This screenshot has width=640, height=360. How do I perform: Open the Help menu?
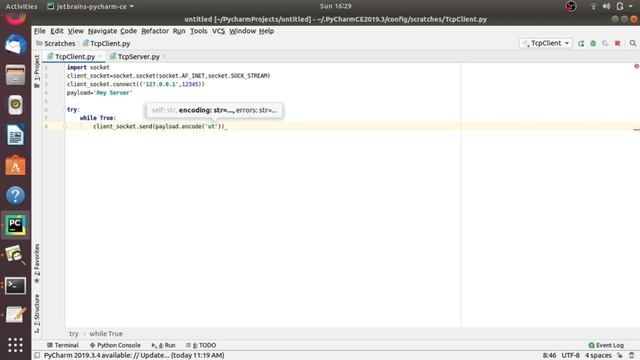[x=266, y=31]
